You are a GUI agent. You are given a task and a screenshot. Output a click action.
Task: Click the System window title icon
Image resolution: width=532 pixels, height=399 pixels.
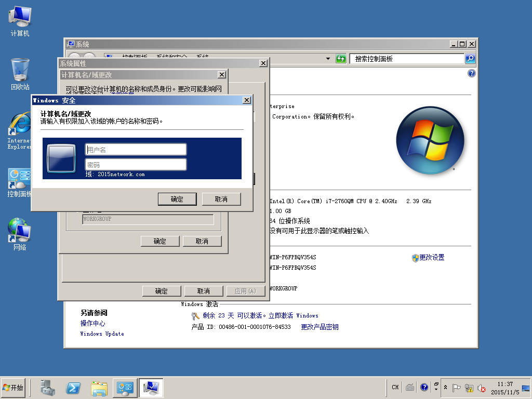click(71, 44)
